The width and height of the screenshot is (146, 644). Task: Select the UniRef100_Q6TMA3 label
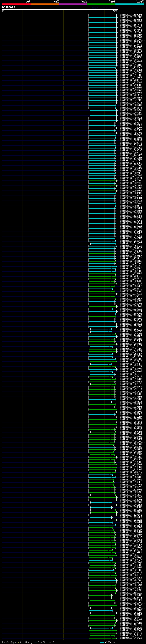(131, 580)
